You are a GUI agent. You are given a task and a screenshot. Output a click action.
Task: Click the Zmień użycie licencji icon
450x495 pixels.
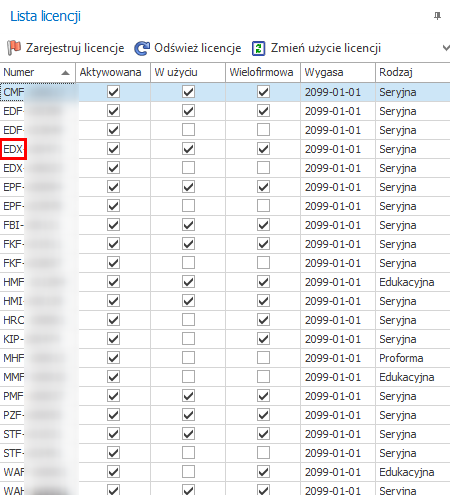pos(259,48)
